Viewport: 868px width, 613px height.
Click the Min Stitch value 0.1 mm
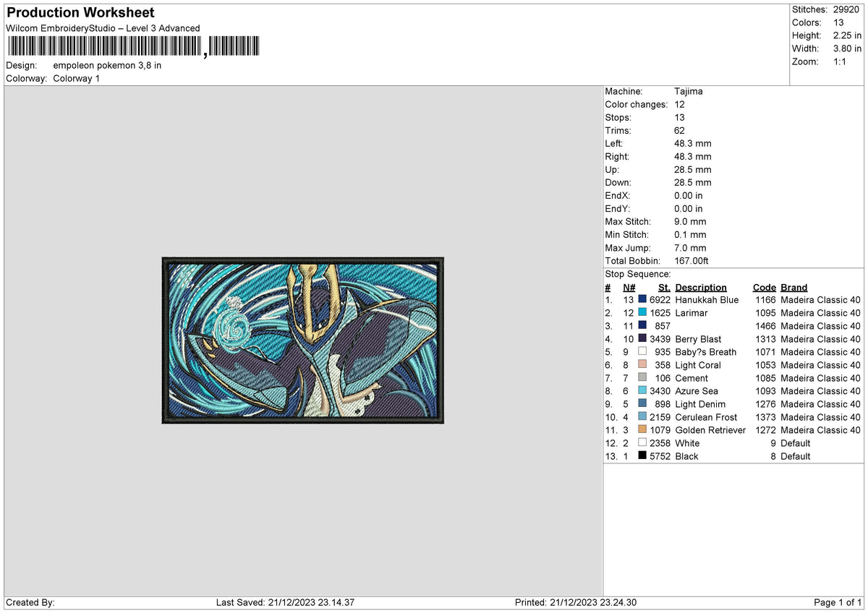click(690, 234)
